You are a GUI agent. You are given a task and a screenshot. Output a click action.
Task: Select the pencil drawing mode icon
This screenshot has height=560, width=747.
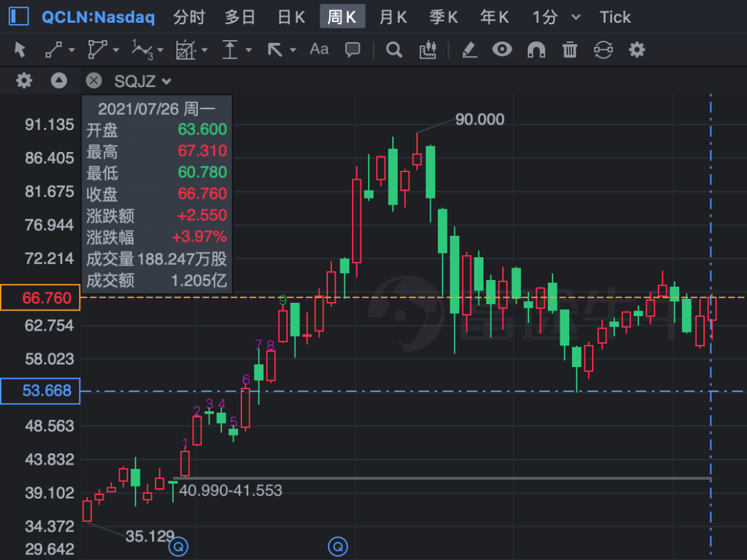[470, 49]
